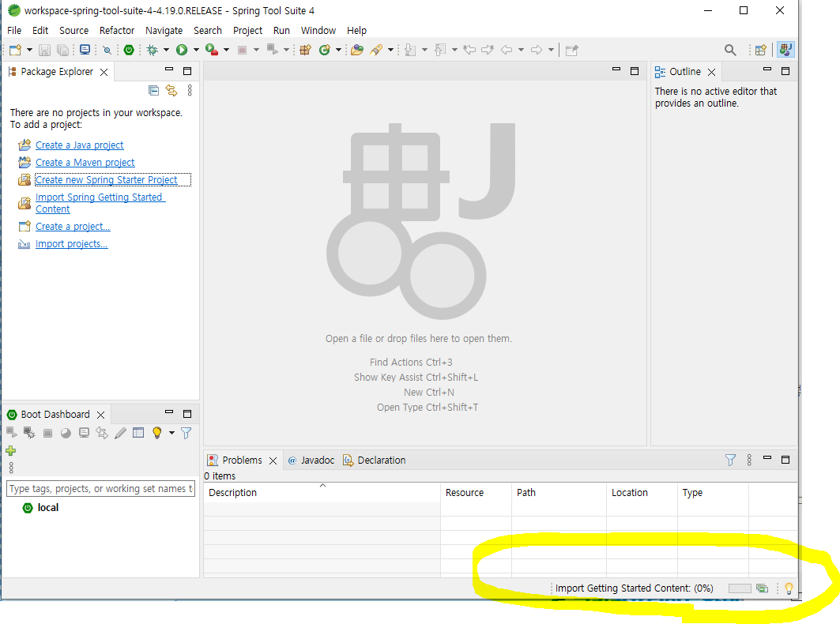
Task: Click the Forward navigation arrow icon
Action: pos(537,50)
